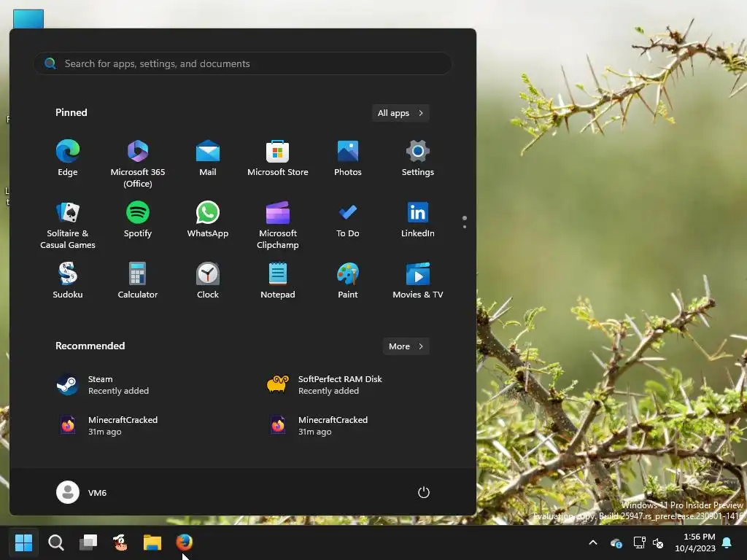Open the Calculator app
The image size is (747, 560).
[x=138, y=281]
